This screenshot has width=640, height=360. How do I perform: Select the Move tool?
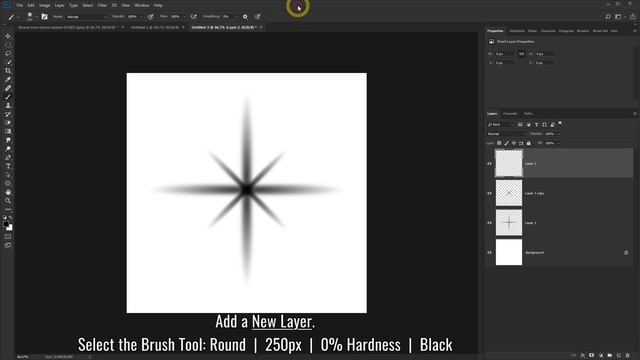pos(8,36)
